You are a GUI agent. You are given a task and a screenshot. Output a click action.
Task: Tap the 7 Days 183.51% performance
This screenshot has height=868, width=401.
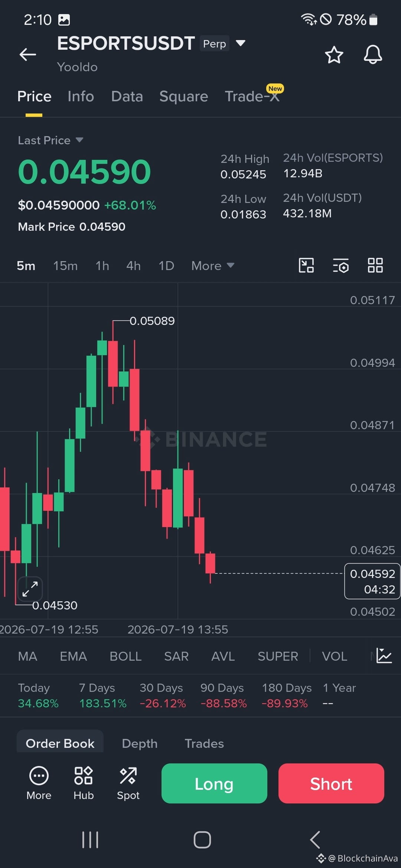tap(103, 696)
